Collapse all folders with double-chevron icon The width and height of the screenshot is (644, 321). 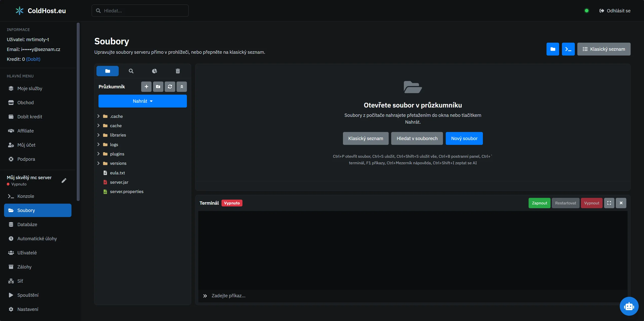182,87
